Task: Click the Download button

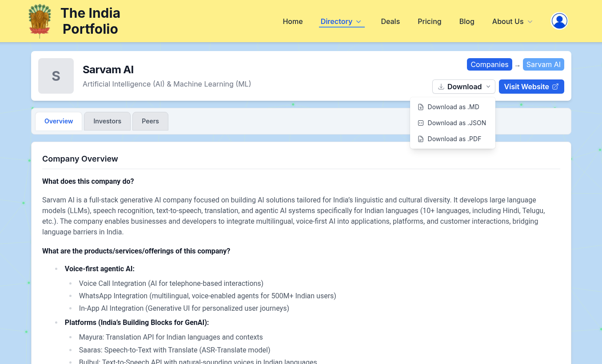Action: point(464,87)
